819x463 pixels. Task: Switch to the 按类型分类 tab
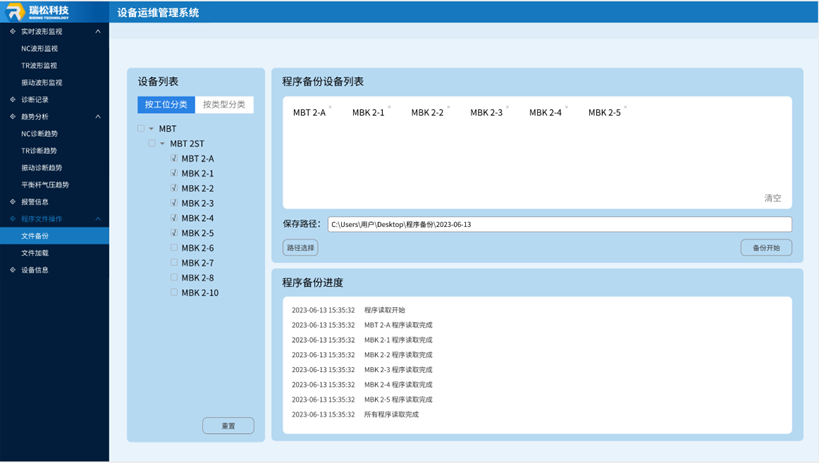click(x=224, y=105)
